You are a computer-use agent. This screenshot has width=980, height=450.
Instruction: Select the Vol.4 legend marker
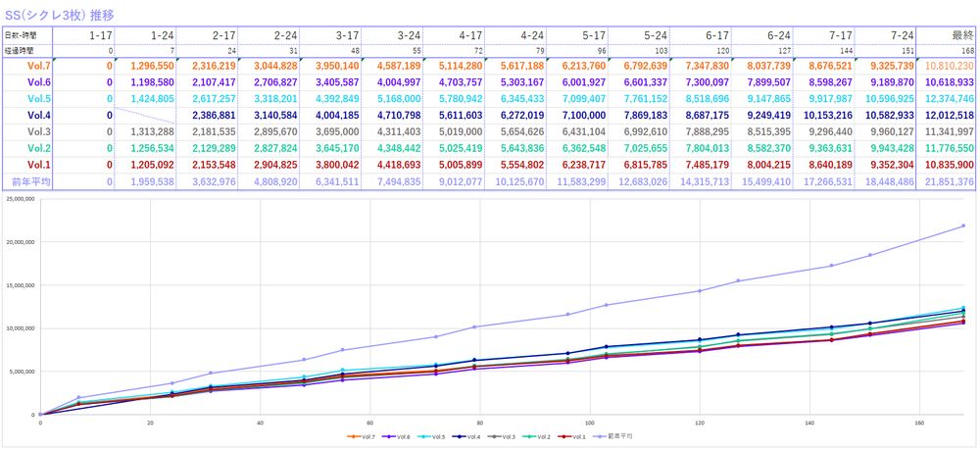[460, 436]
